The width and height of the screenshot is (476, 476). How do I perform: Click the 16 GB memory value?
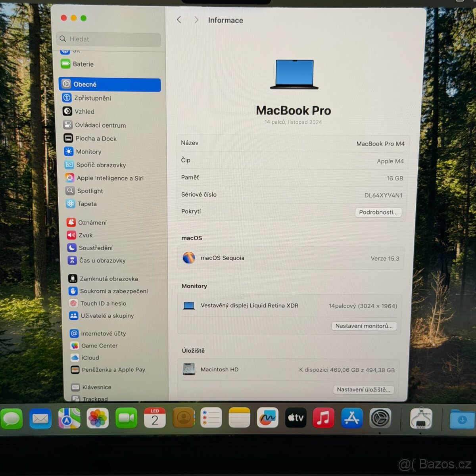tap(395, 178)
